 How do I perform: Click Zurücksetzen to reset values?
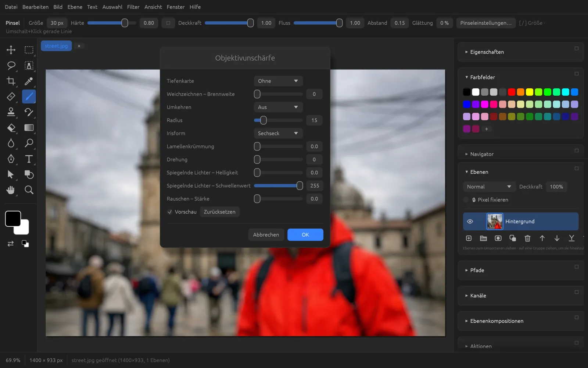[x=220, y=212]
